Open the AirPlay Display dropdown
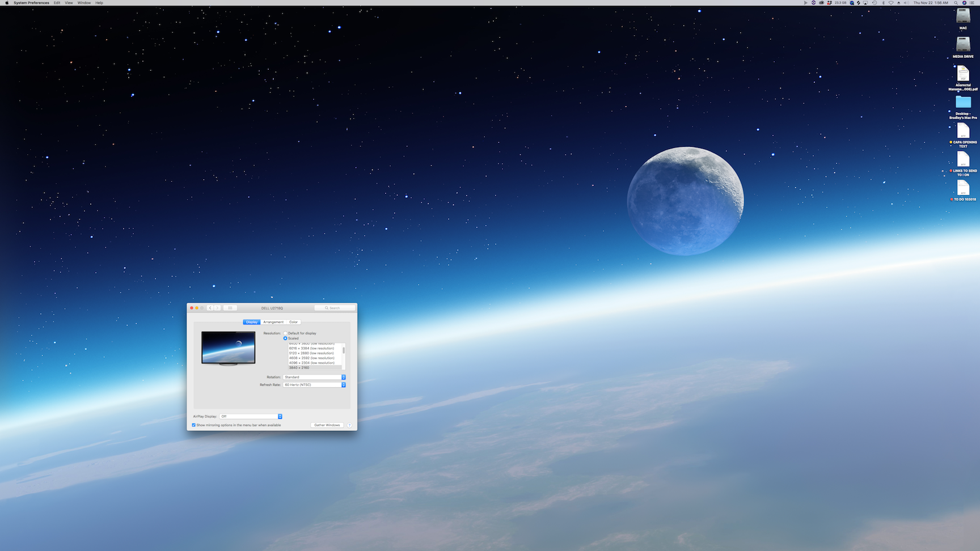The height and width of the screenshot is (551, 980). 251,417
